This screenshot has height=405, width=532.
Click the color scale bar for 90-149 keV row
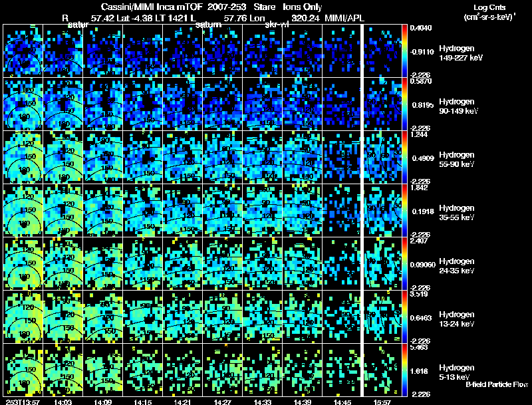coord(404,104)
